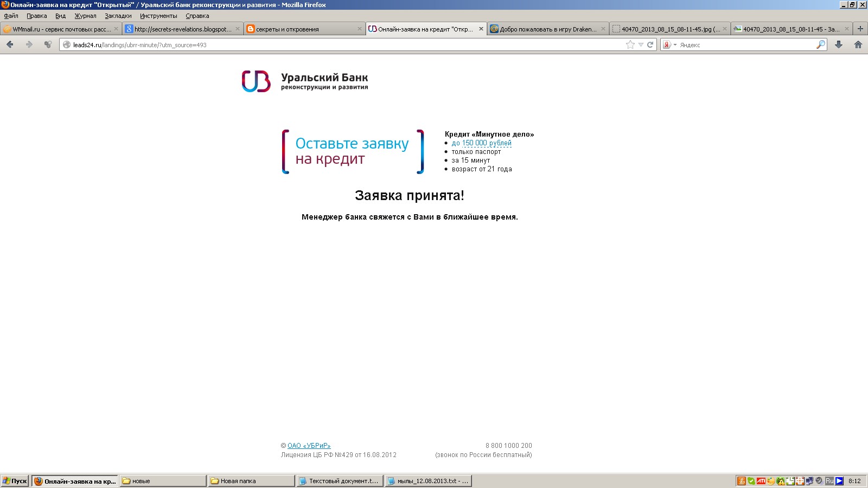
Task: Click the green clock-grid tray icon
Action: click(790, 481)
